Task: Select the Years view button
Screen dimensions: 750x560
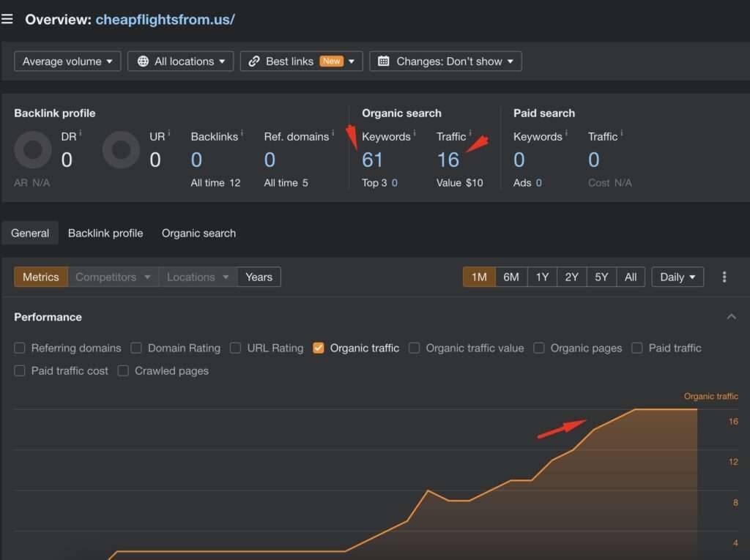Action: 259,277
